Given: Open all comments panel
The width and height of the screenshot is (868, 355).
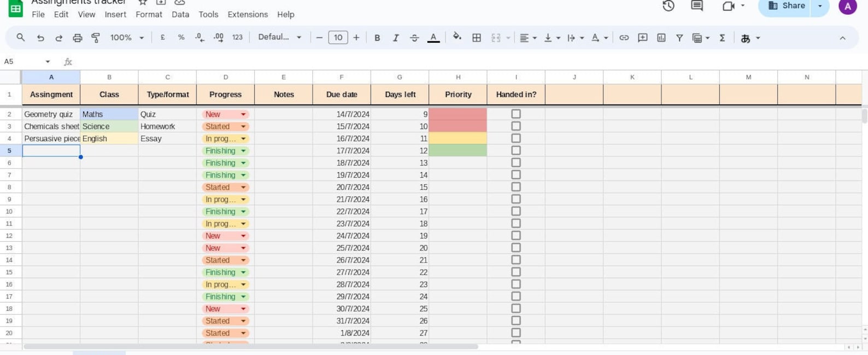Looking at the screenshot, I should (697, 6).
